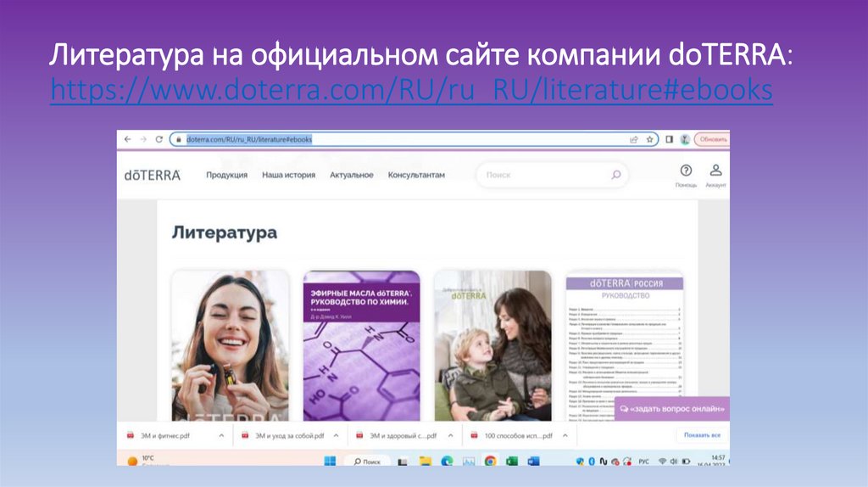Click the Литература page heading
Image resolution: width=868 pixels, height=487 pixels.
(224, 232)
